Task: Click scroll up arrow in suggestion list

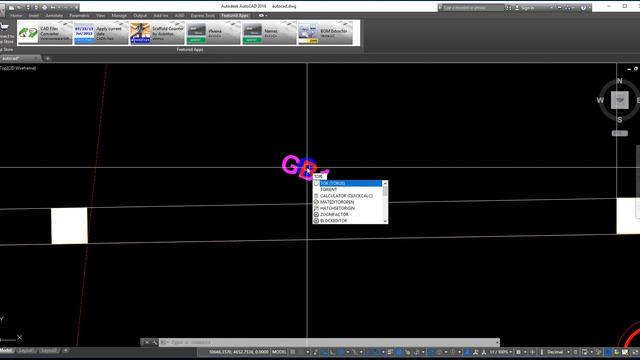Action: click(x=385, y=183)
